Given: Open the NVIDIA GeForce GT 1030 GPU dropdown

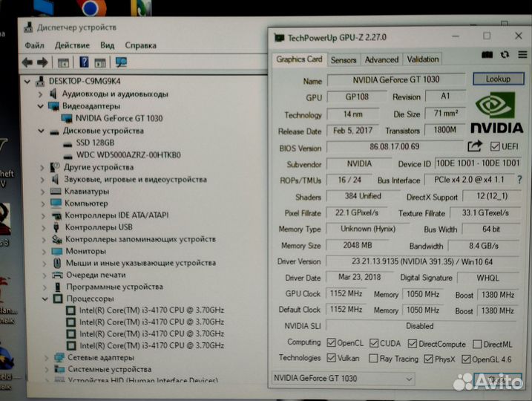Looking at the screenshot, I should click(x=344, y=379).
